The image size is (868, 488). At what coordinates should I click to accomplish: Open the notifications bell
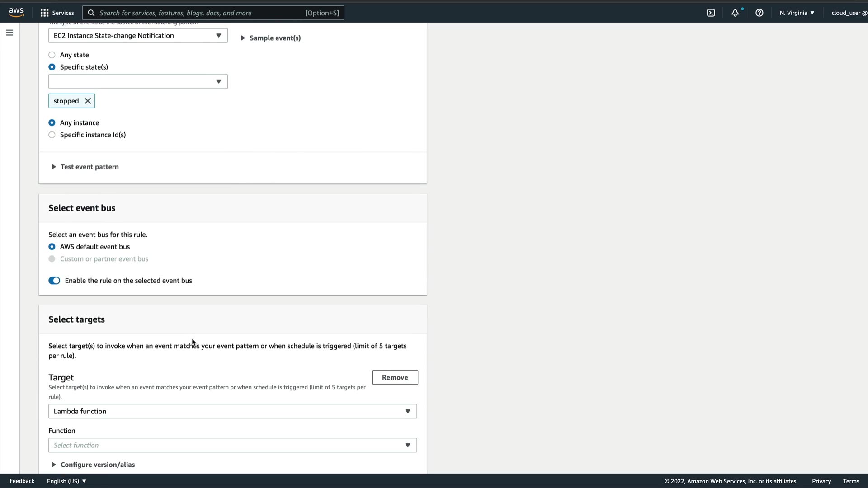[x=735, y=13]
